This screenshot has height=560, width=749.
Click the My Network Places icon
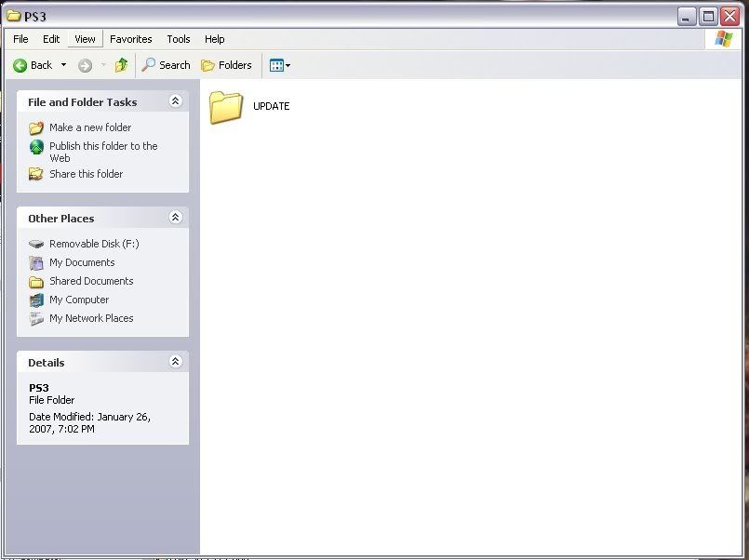36,318
